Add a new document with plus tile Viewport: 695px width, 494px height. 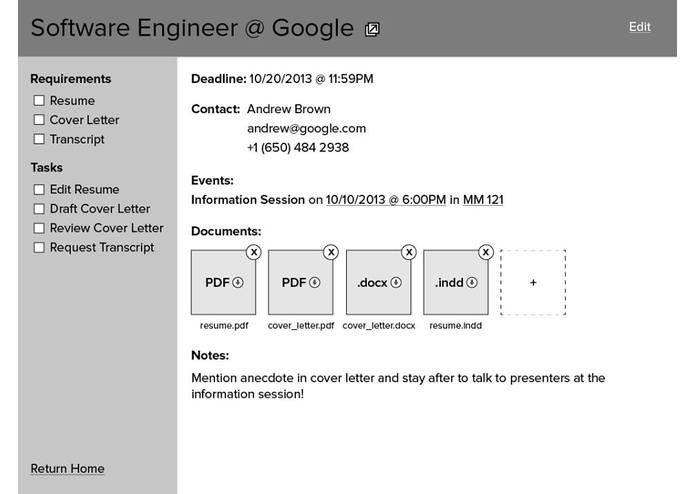tap(533, 283)
